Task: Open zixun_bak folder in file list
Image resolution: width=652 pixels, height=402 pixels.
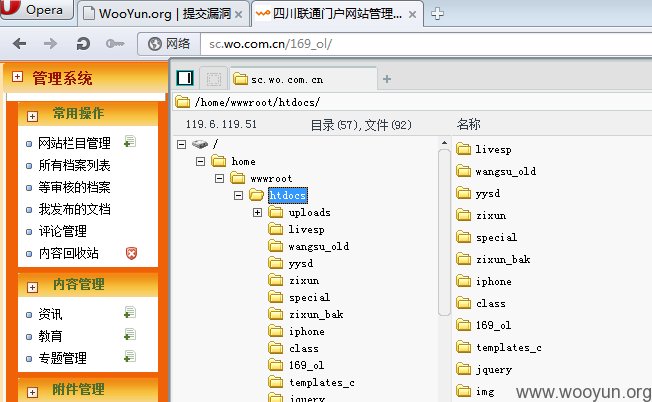Action: coord(503,259)
